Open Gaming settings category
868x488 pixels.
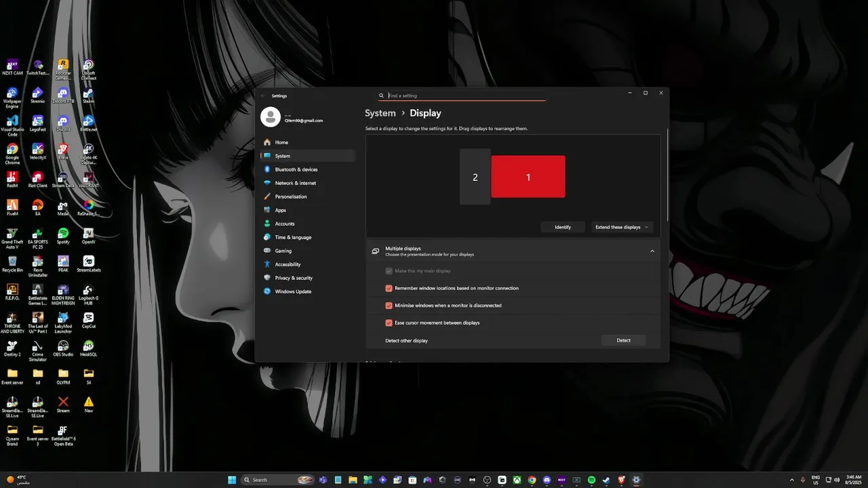click(x=307, y=251)
